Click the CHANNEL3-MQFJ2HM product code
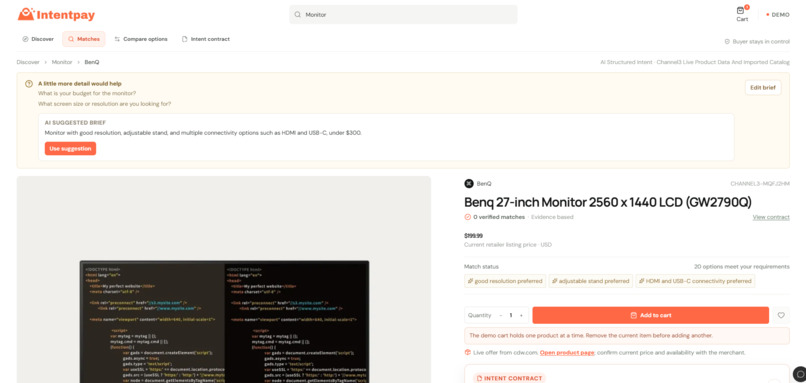This screenshot has height=383, width=806. pos(760,184)
